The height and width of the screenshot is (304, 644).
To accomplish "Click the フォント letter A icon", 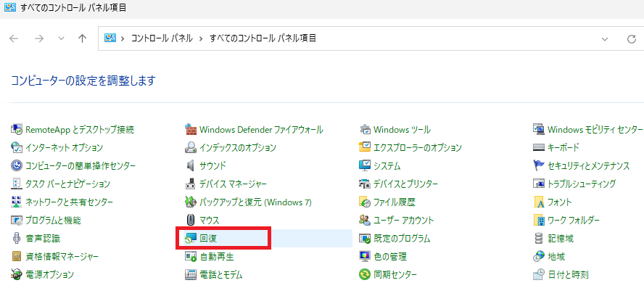I will (539, 202).
